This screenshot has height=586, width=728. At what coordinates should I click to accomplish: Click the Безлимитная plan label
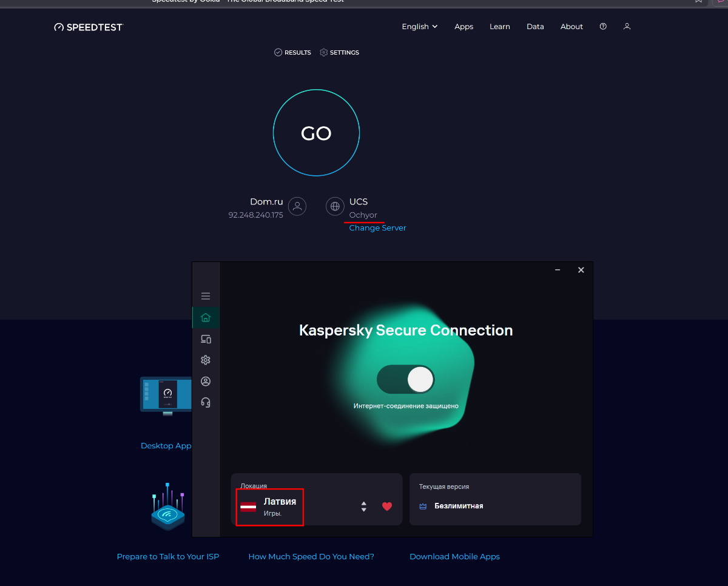pyautogui.click(x=459, y=506)
